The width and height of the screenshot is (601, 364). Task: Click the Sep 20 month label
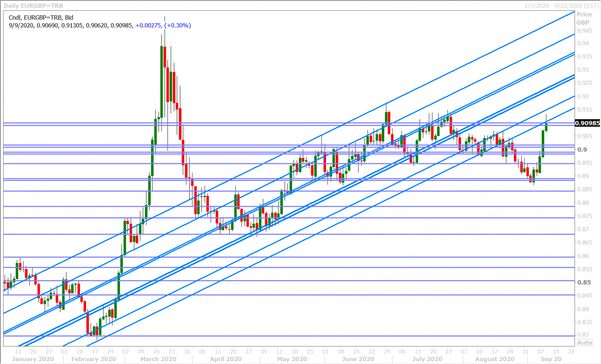pyautogui.click(x=551, y=359)
